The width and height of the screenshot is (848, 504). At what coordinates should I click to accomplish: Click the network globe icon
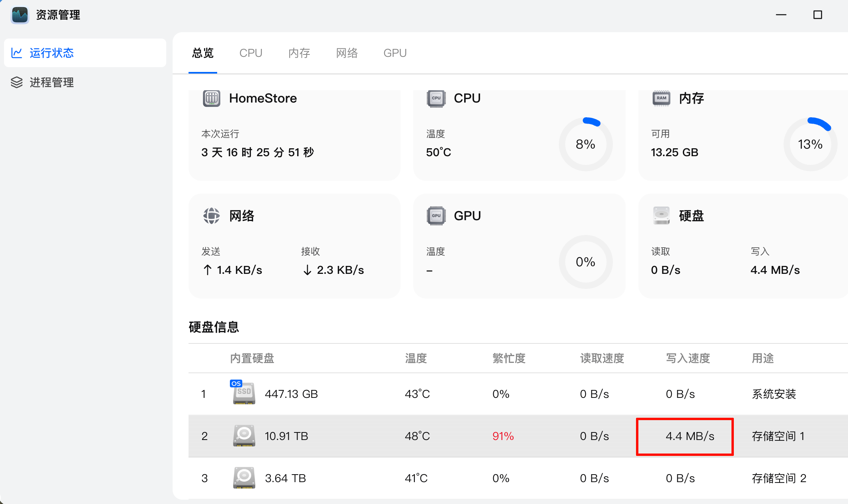(211, 216)
